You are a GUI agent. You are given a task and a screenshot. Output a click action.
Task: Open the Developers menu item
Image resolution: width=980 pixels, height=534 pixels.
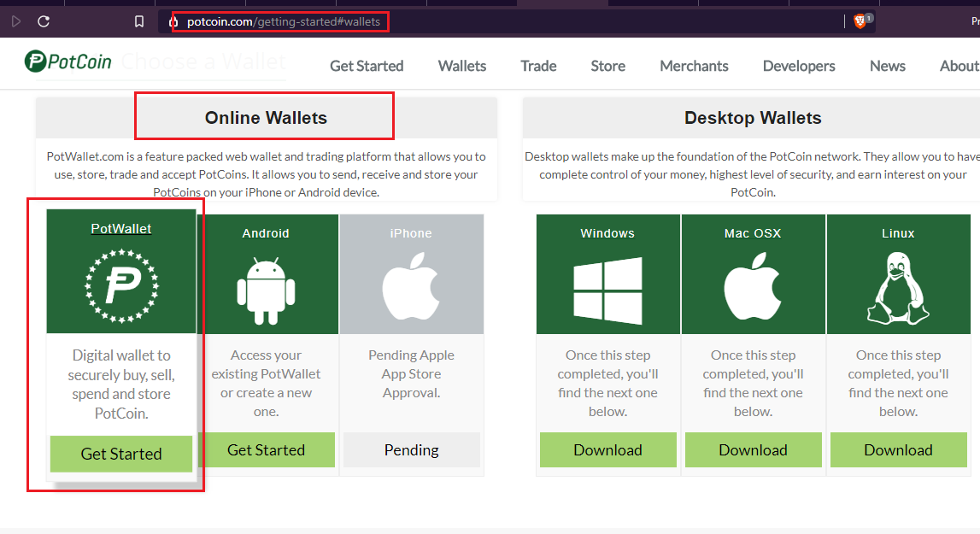point(799,66)
